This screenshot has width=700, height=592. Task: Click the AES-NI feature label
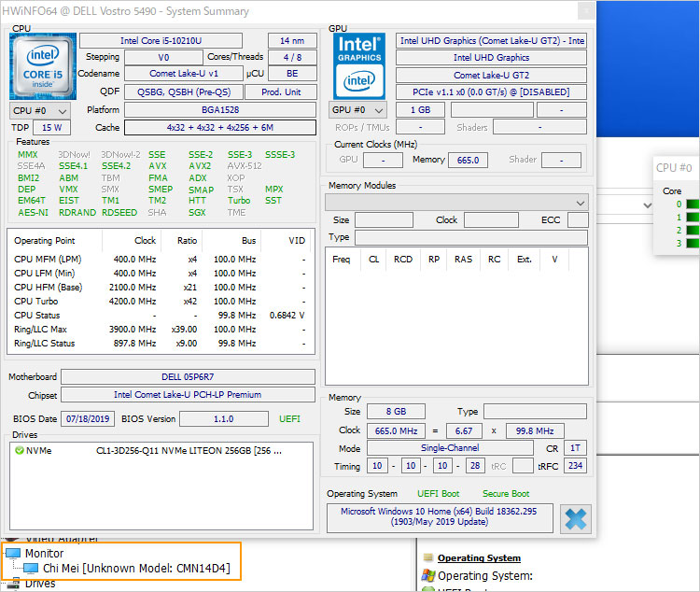click(33, 213)
